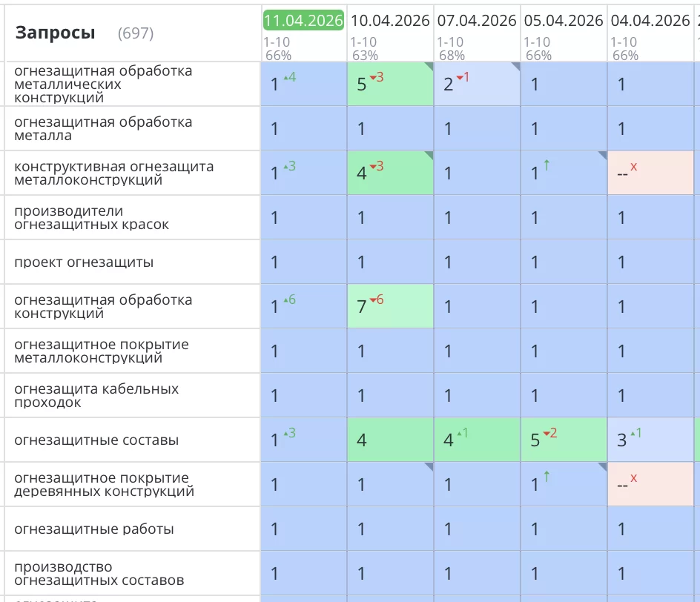Click the red x in огнезащитное покрытие деревянных конструкций row
Viewport: 700px width, 602px height.
click(x=633, y=478)
